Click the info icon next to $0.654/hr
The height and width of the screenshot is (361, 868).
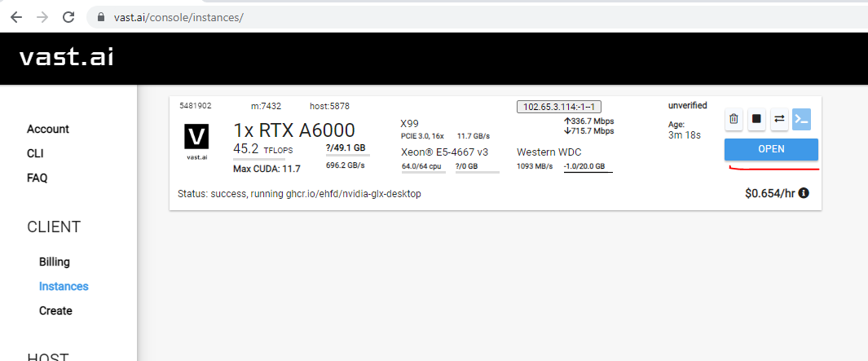(804, 193)
